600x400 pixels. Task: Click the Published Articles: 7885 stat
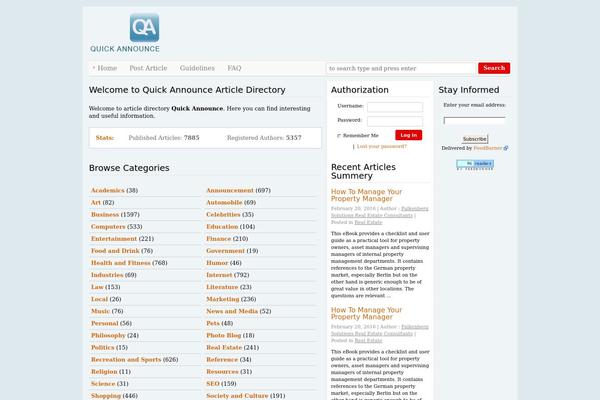(164, 138)
